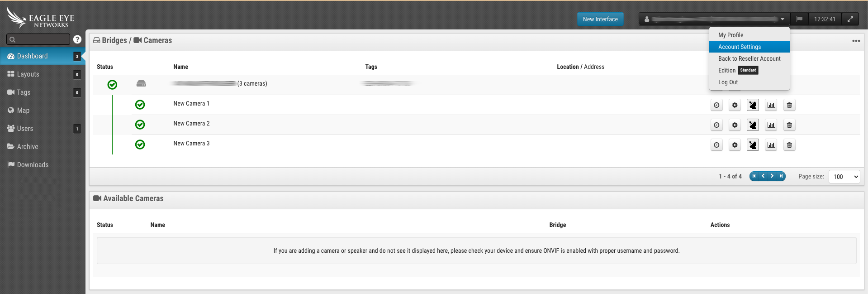Click the New Camera 3 name
The image size is (868, 294).
(x=191, y=144)
